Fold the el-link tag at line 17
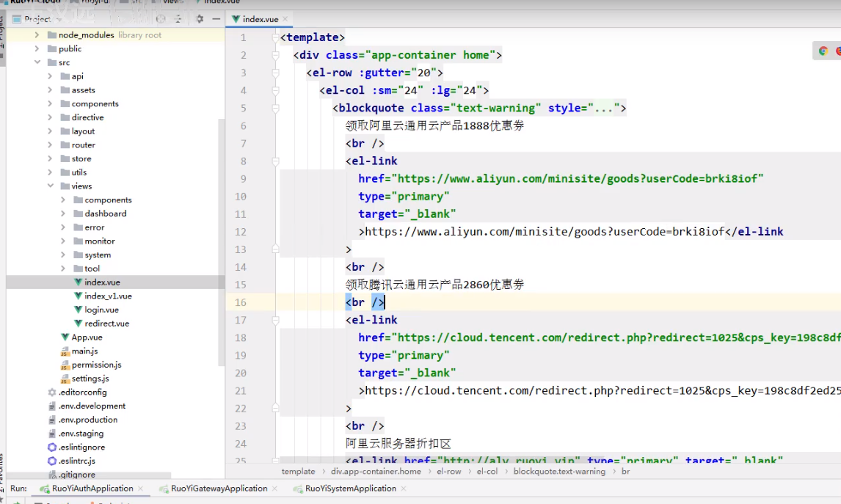Image resolution: width=841 pixels, height=504 pixels. pos(275,320)
